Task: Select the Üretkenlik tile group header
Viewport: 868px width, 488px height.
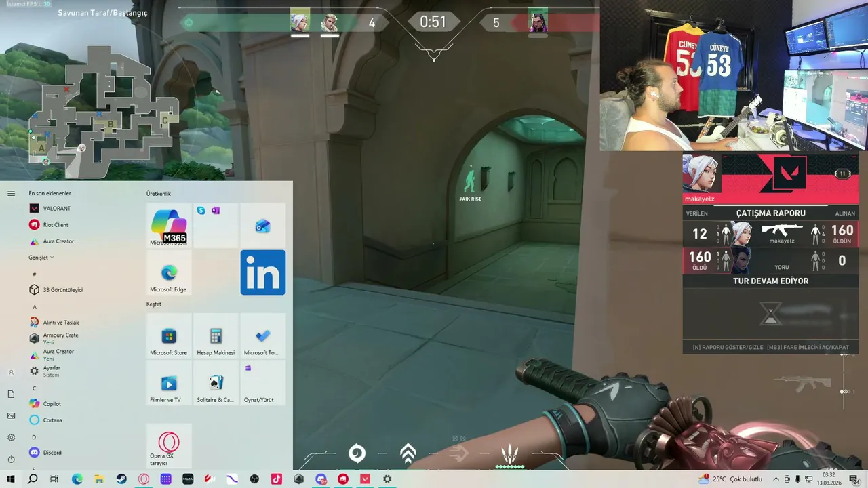Action: [159, 194]
